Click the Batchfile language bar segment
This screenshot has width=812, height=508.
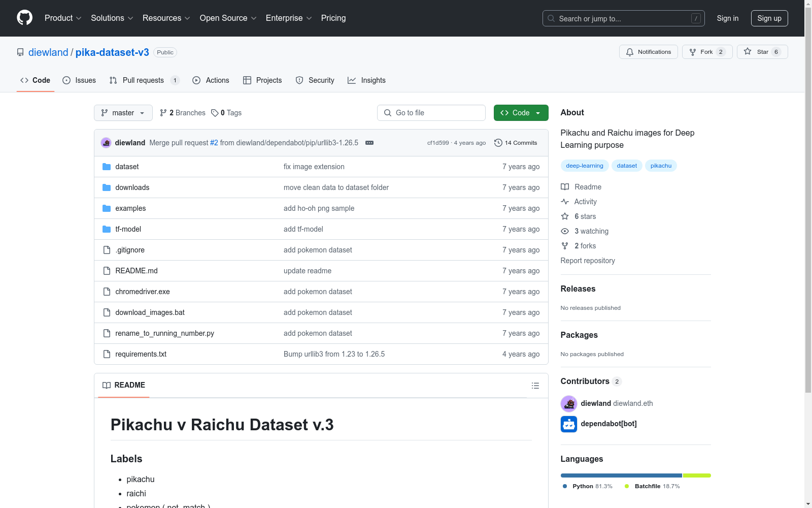[x=697, y=475]
